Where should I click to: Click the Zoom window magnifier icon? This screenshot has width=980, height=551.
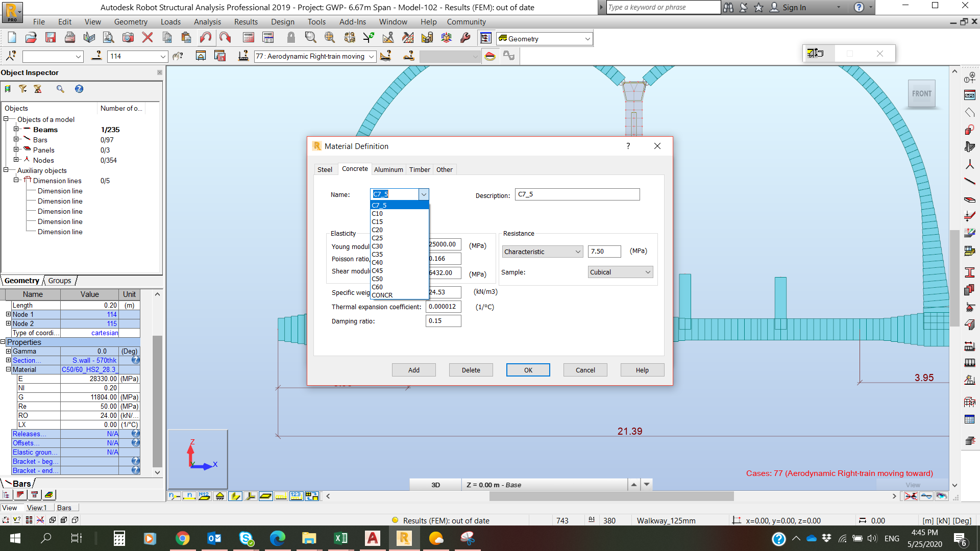point(310,37)
